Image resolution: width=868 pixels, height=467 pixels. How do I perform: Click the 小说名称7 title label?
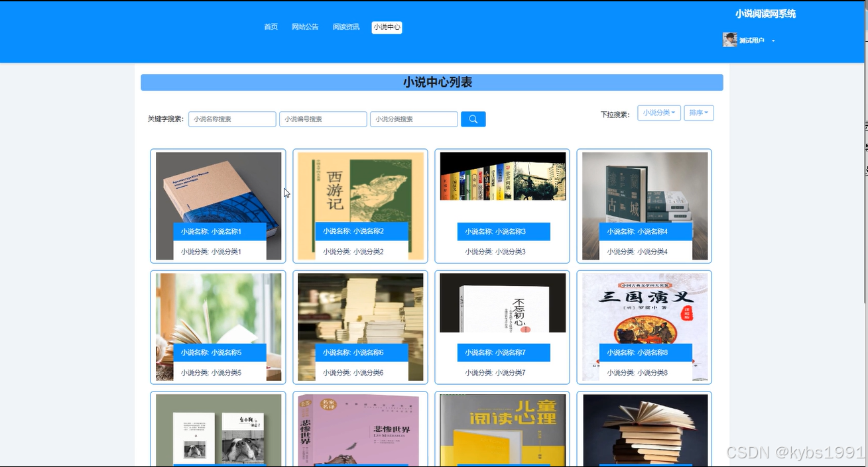(x=503, y=353)
